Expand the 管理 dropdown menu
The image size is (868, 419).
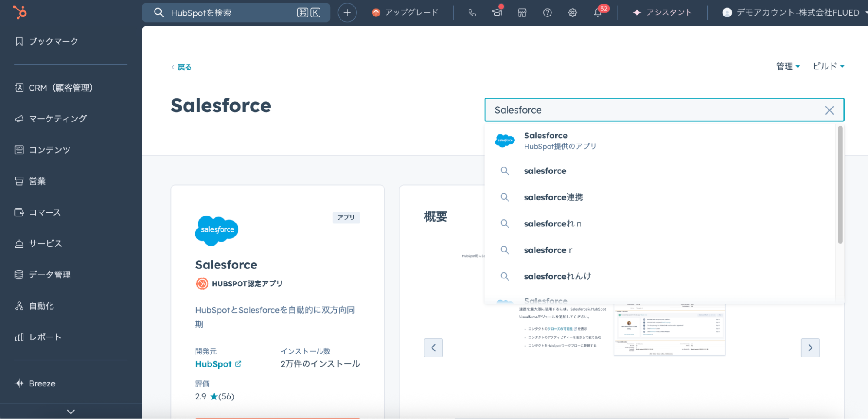[x=788, y=66]
